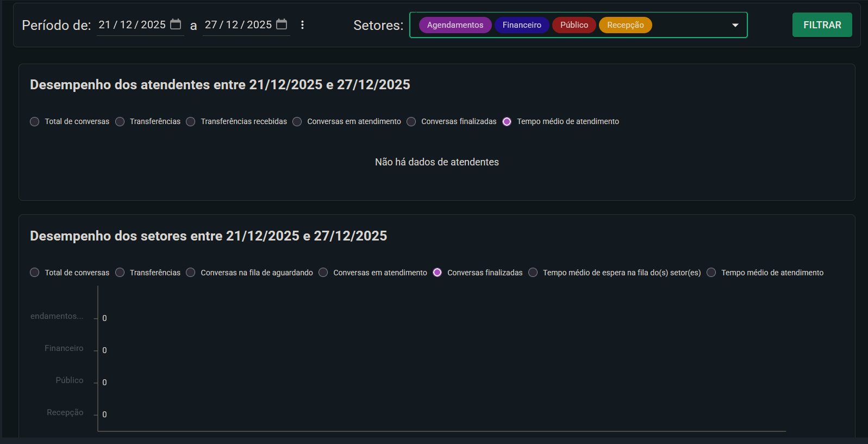Image resolution: width=868 pixels, height=444 pixels.
Task: Click the Agendamentos sector chip
Action: pos(455,25)
